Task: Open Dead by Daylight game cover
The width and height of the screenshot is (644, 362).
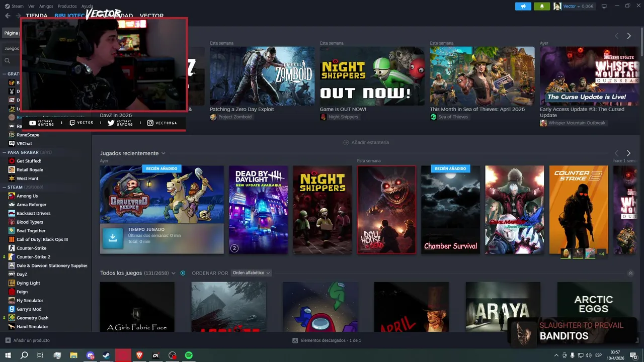Action: (259, 210)
